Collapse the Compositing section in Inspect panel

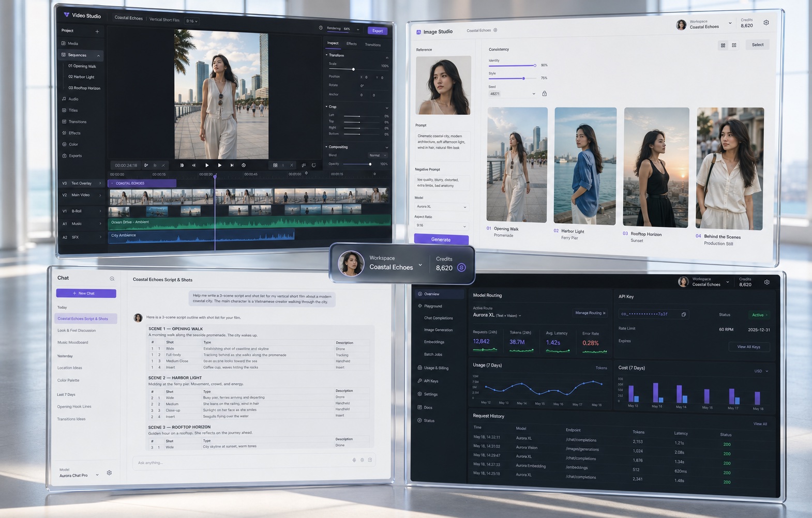pyautogui.click(x=387, y=147)
